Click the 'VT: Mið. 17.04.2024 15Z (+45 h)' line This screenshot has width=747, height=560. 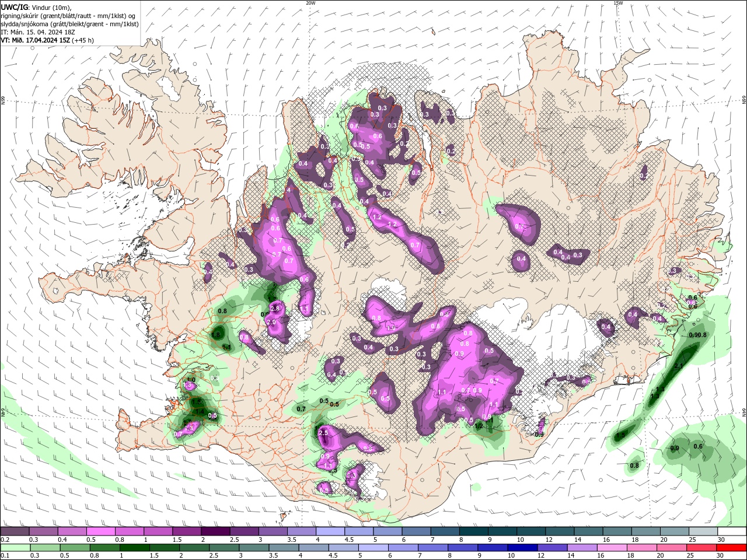(x=47, y=40)
